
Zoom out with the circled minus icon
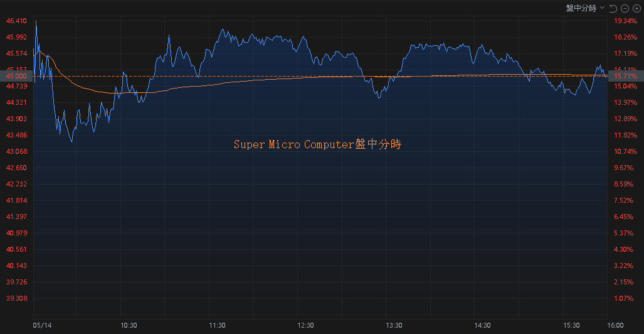click(625, 8)
